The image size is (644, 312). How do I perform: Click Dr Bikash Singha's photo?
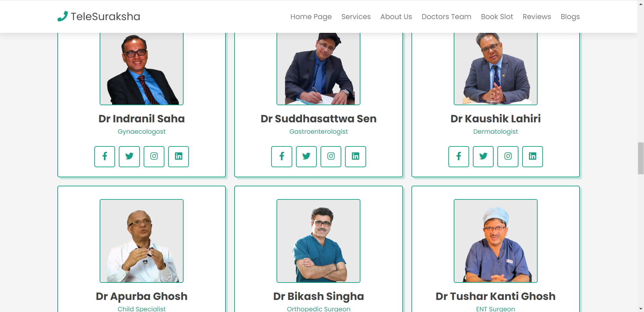318,241
